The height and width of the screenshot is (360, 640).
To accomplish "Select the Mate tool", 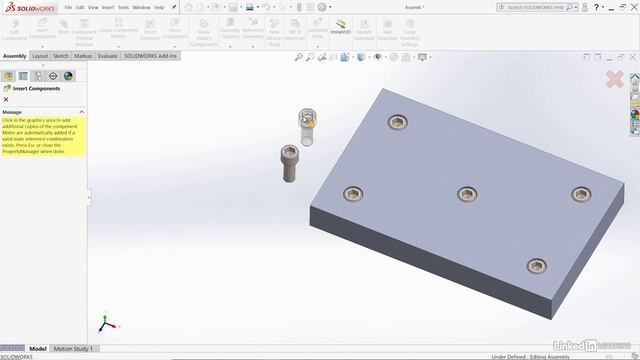I will [64, 27].
